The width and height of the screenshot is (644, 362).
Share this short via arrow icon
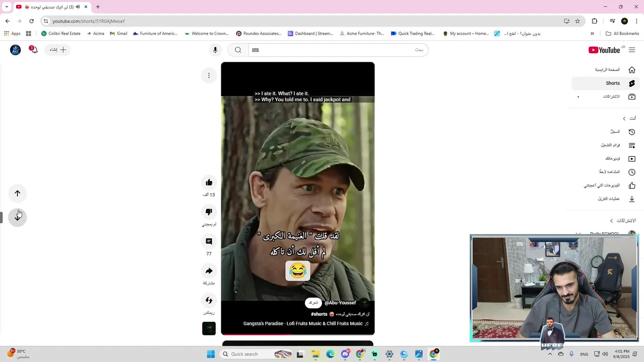pos(209,271)
